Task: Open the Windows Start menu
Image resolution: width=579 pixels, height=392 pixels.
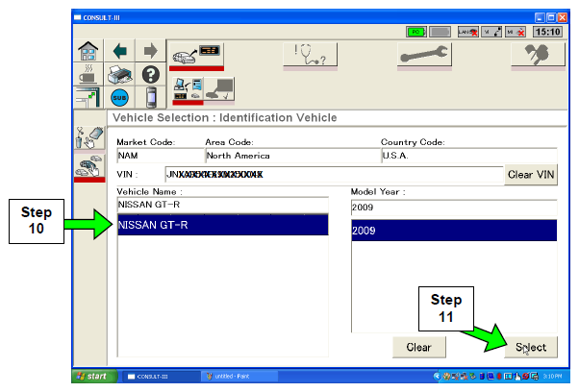Action: click(92, 376)
